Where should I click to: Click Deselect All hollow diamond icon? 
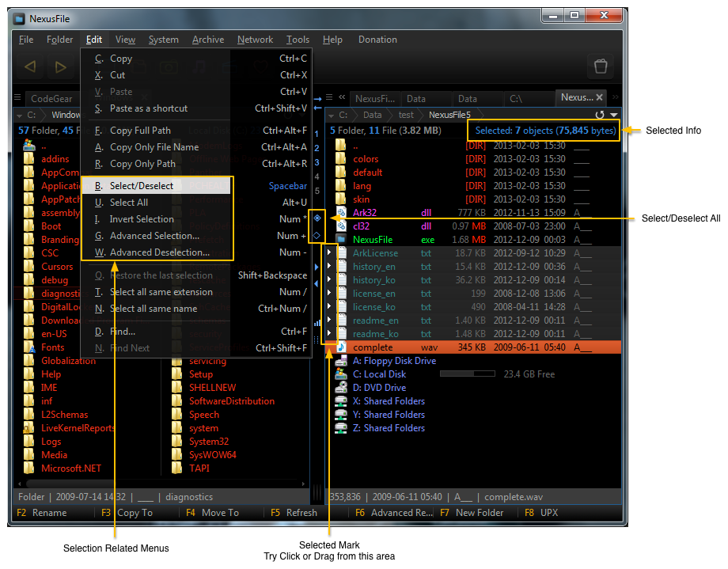pyautogui.click(x=317, y=236)
